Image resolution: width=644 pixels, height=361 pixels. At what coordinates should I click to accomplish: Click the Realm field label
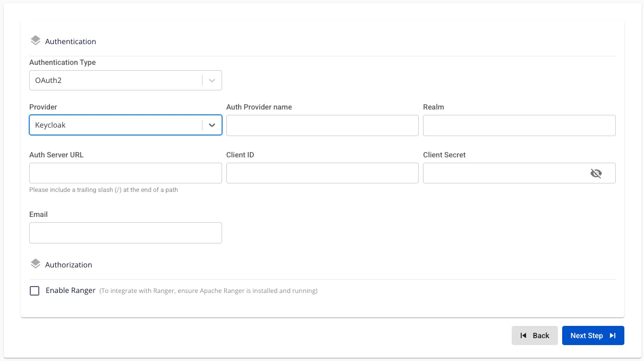434,107
